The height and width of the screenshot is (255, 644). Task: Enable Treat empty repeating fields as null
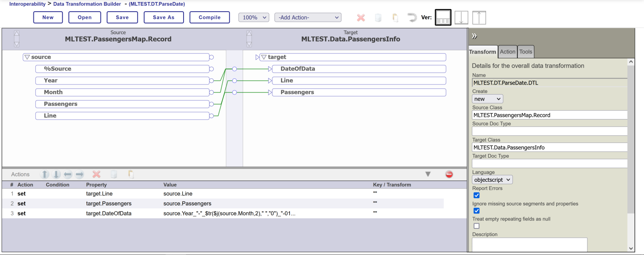477,226
